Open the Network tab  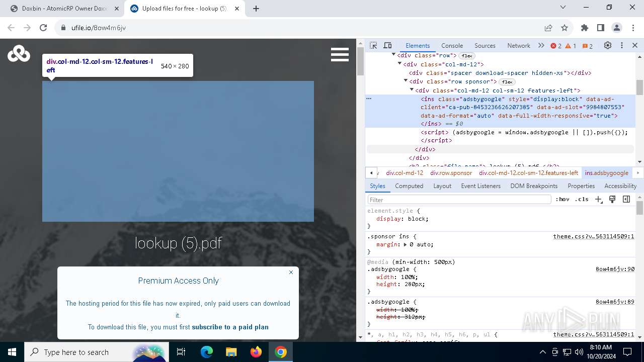519,45
